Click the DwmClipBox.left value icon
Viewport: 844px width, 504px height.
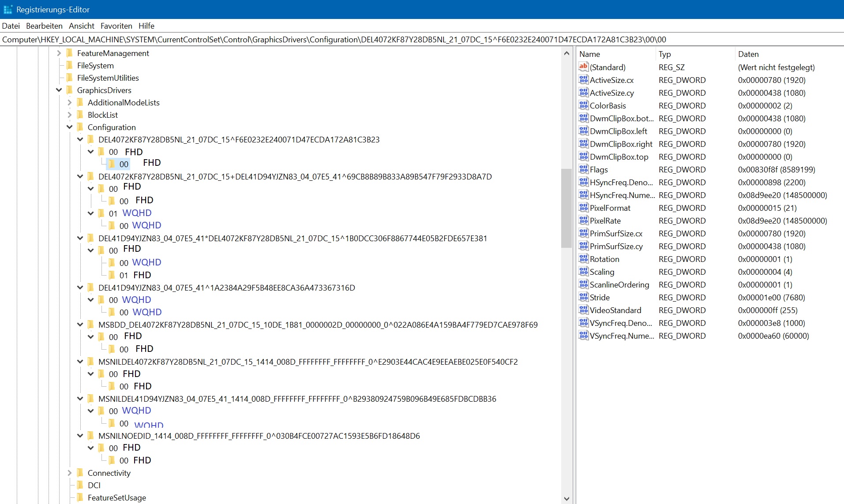[583, 131]
